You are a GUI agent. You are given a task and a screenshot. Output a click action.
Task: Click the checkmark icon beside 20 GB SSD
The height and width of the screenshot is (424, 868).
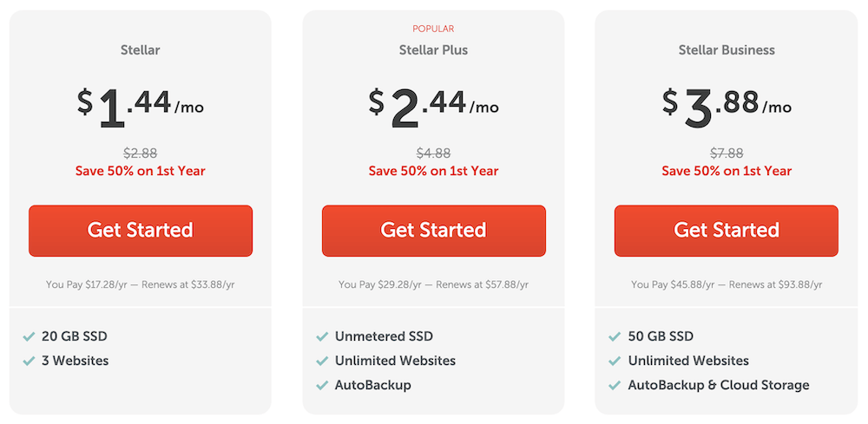[29, 336]
